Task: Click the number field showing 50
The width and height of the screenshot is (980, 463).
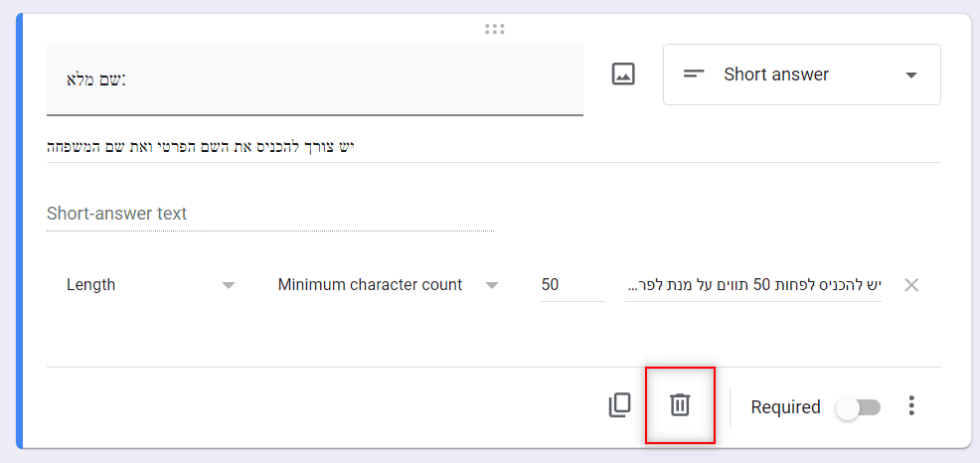Action: (572, 285)
